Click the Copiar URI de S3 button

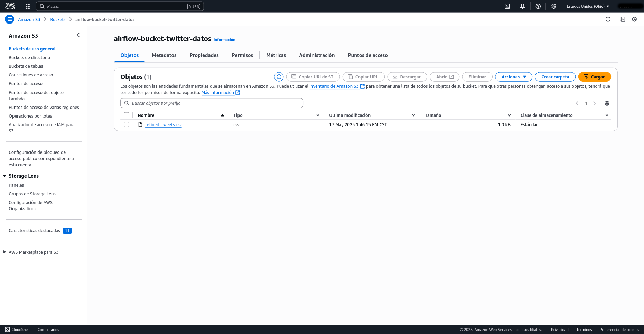point(312,77)
